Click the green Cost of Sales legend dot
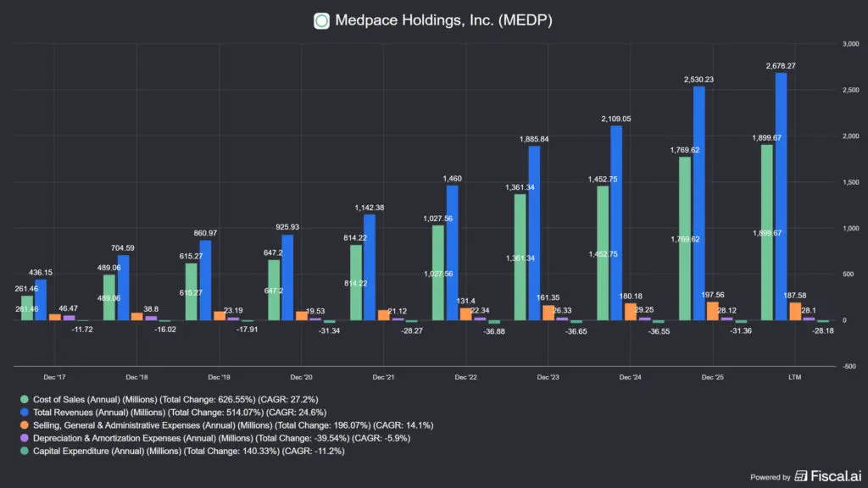The image size is (868, 488). tap(25, 399)
